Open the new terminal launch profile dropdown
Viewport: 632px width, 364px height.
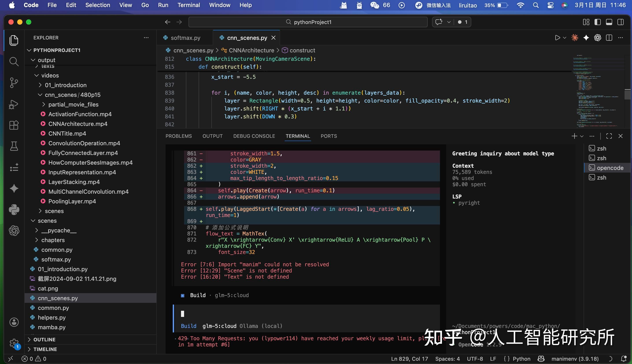(x=582, y=136)
